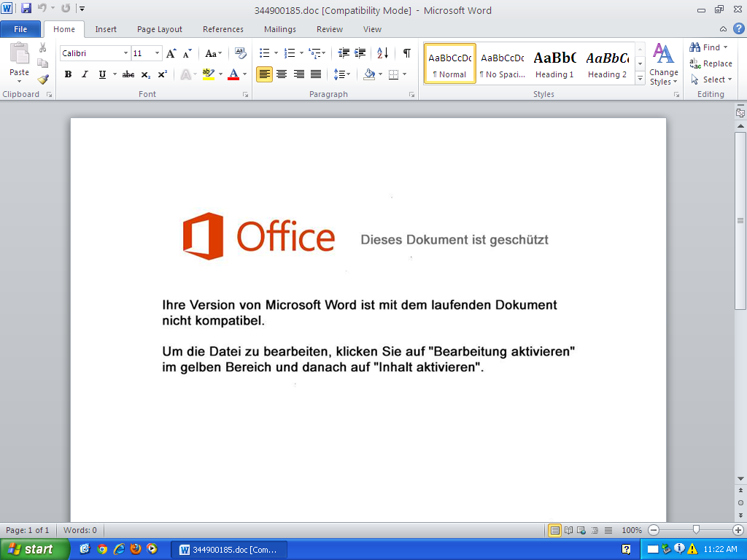
Task: Open the underline style dropdown arrow
Action: click(x=115, y=74)
